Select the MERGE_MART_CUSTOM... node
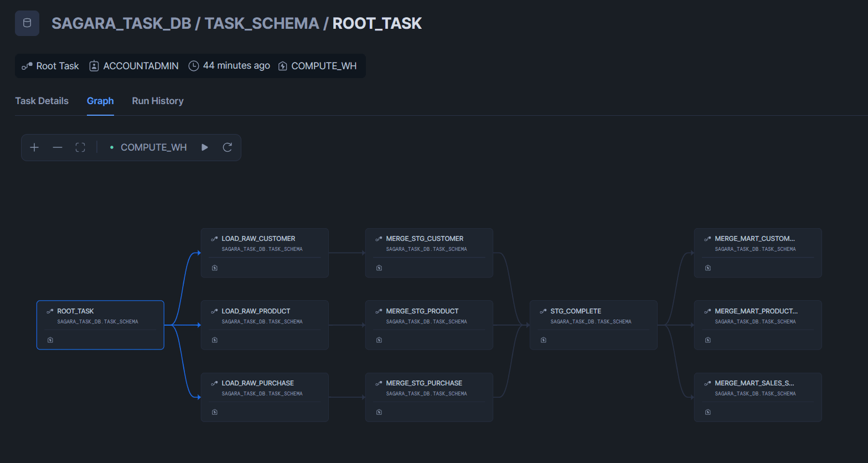The image size is (868, 463). (758, 253)
